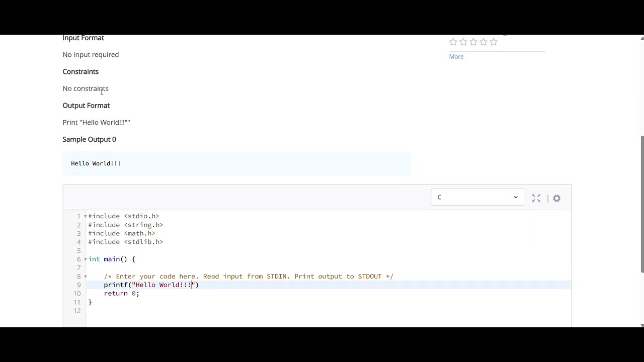This screenshot has width=644, height=362.
Task: Open the C language dropdown
Action: 477,197
